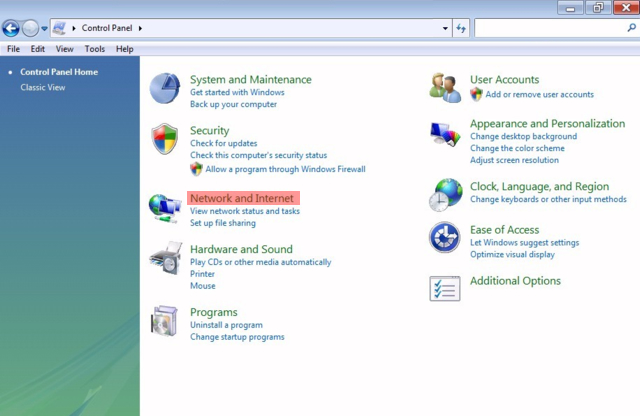
Task: Open Appearance and Personalization heading
Action: click(547, 124)
